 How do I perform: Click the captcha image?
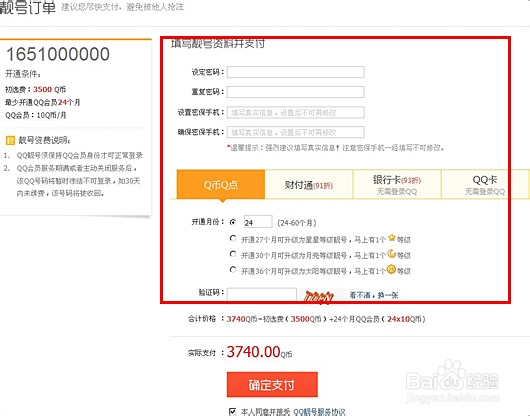point(322,296)
